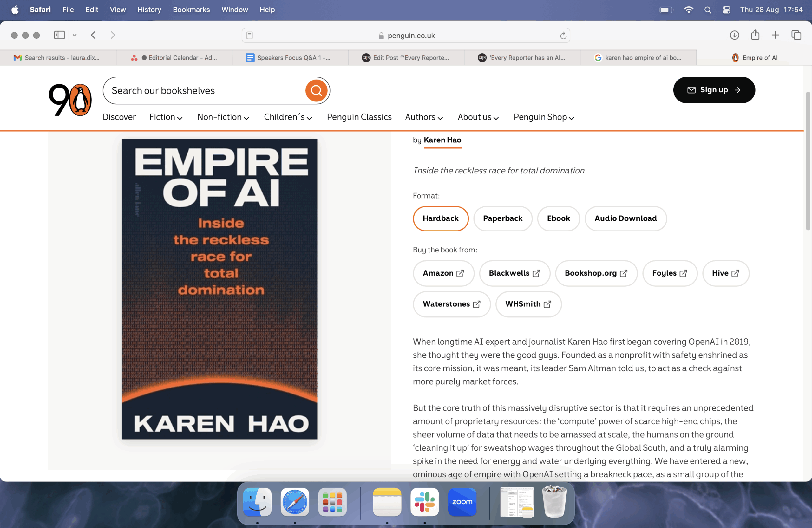
Task: Open the Reader view icon in address bar
Action: coord(249,36)
